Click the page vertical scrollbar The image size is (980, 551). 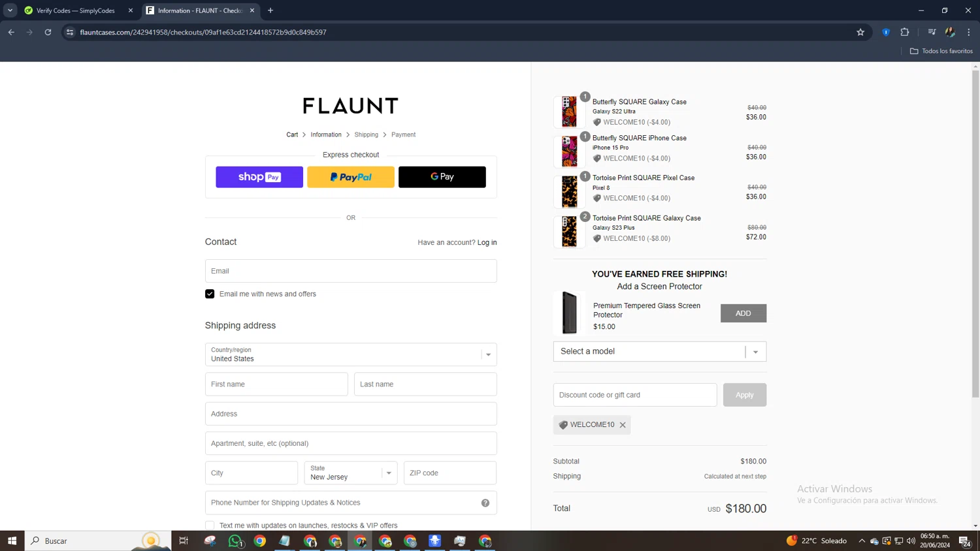[975, 234]
